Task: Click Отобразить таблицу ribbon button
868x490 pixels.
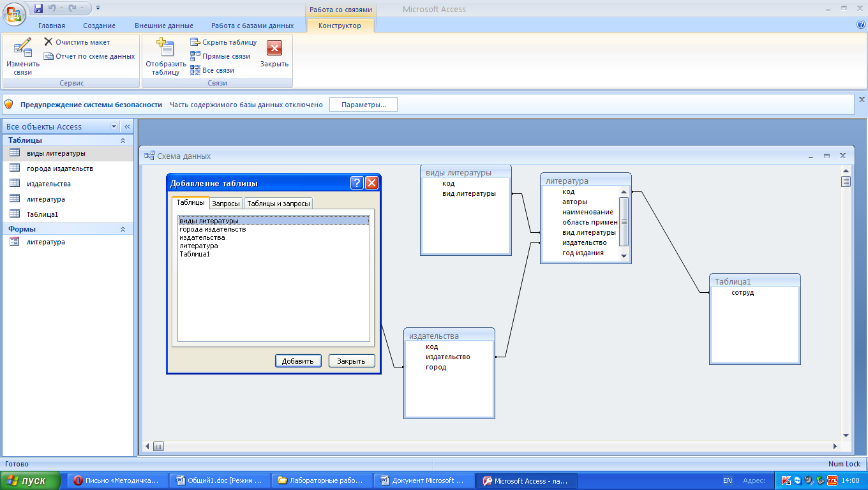Action: (x=166, y=57)
